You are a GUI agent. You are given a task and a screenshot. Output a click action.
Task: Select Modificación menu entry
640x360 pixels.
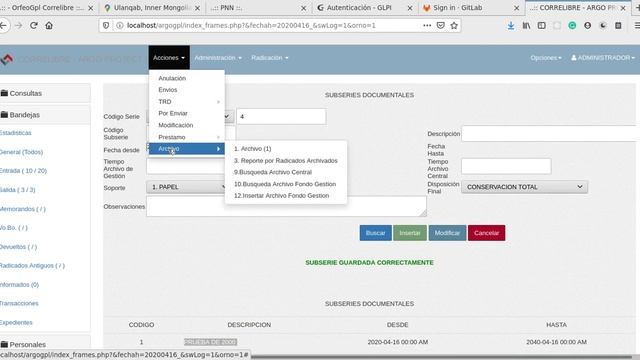point(187,125)
